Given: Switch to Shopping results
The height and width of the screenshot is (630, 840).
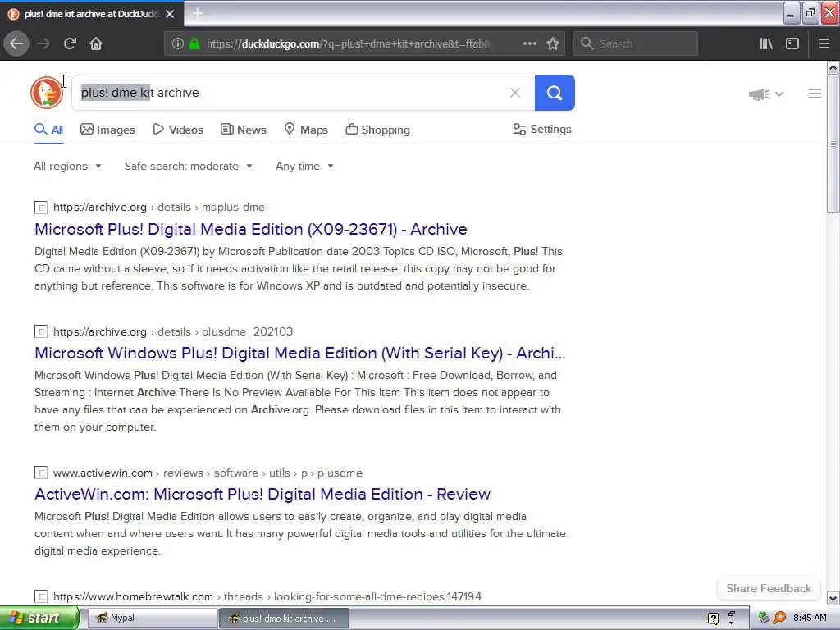Looking at the screenshot, I should (377, 130).
